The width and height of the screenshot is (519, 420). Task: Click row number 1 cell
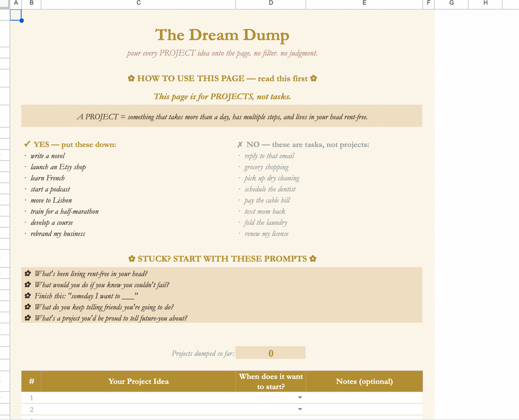click(32, 397)
